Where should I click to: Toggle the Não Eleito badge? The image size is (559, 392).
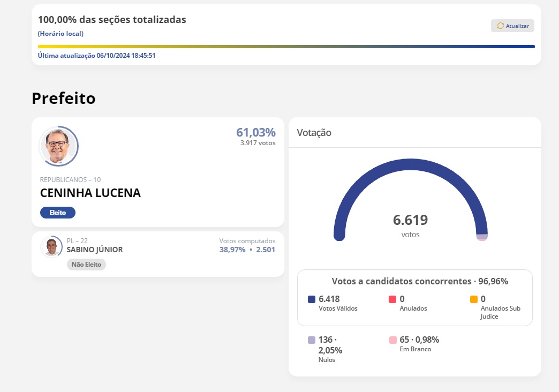coord(86,265)
